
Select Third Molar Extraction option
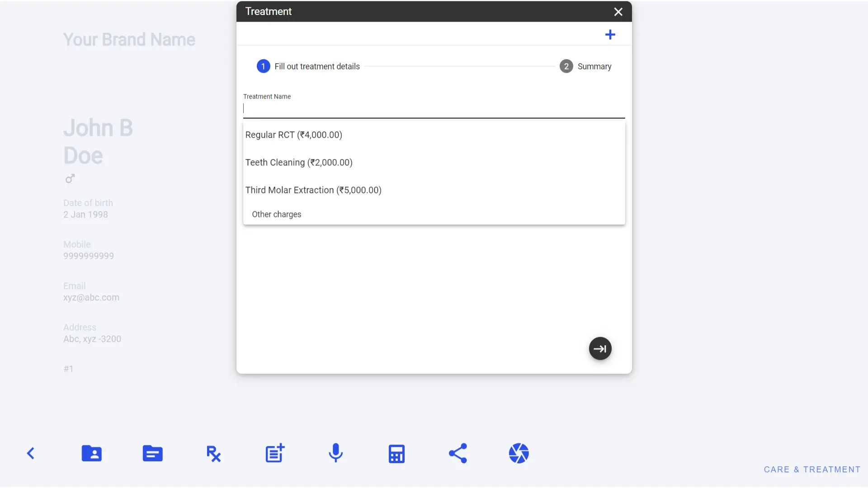coord(313,189)
